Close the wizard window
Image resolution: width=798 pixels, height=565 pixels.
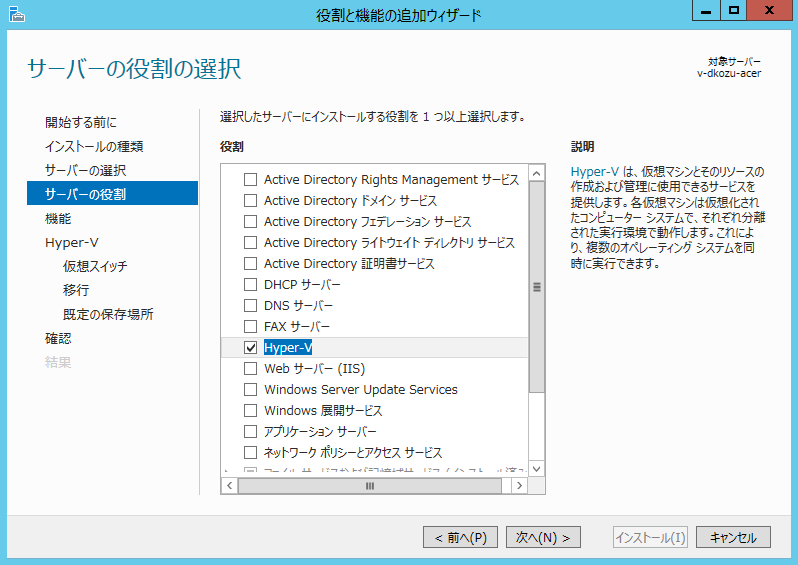pyautogui.click(x=769, y=10)
